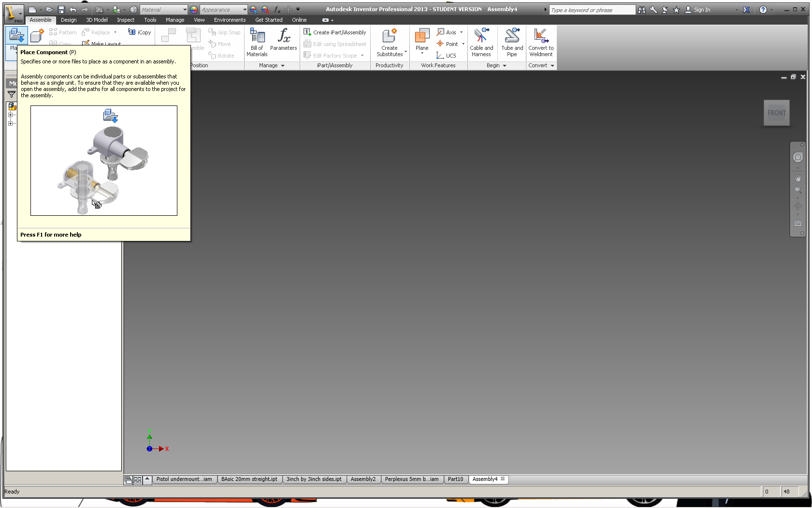This screenshot has width=812, height=508.
Task: Click the Create Component icon
Action: pyautogui.click(x=37, y=36)
